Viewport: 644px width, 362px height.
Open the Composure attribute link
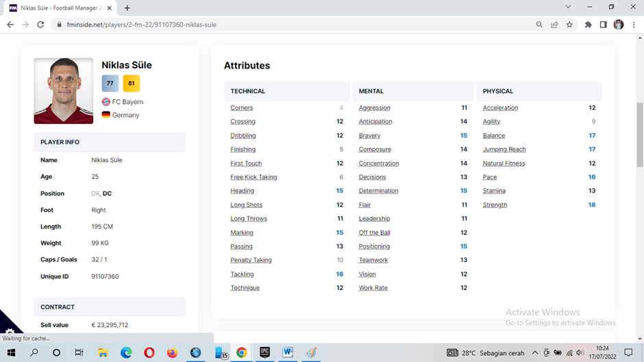point(375,149)
